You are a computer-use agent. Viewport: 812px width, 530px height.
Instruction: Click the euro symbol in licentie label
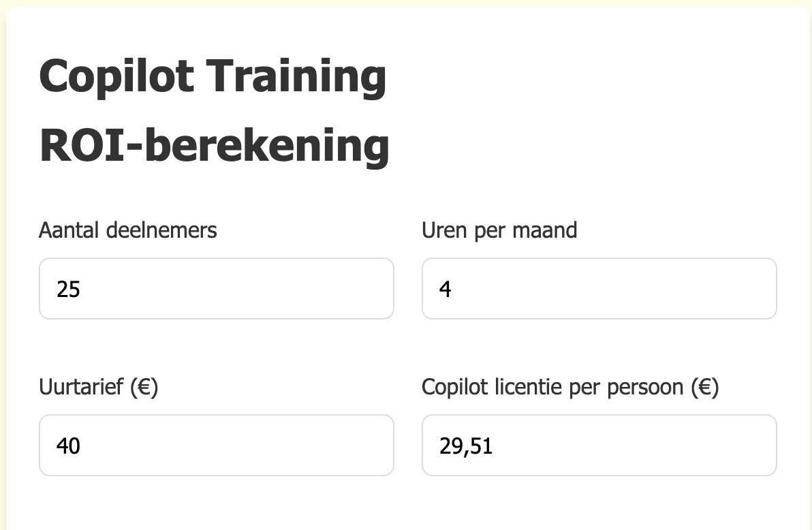click(x=704, y=388)
